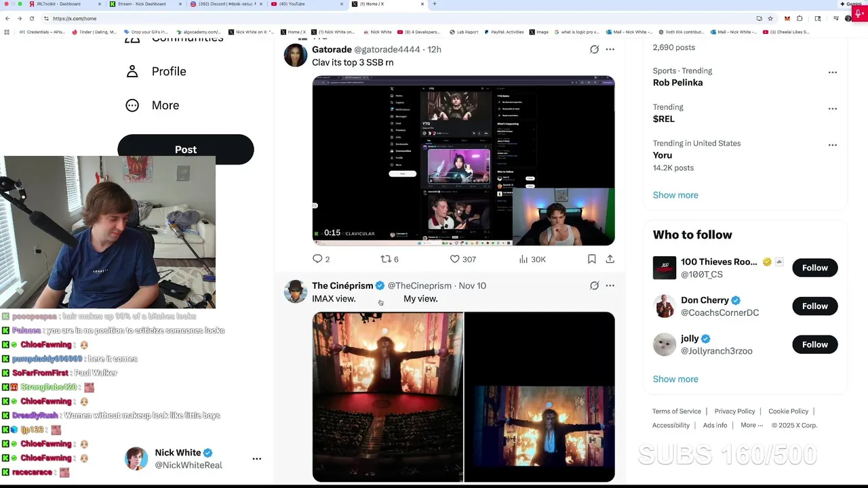
Task: Open Cookie Policy link
Action: (788, 411)
